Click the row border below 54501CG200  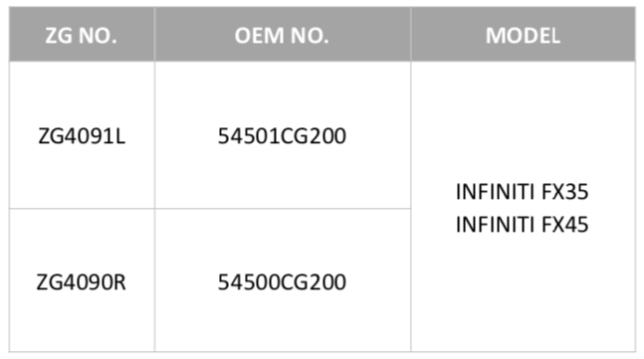click(283, 209)
